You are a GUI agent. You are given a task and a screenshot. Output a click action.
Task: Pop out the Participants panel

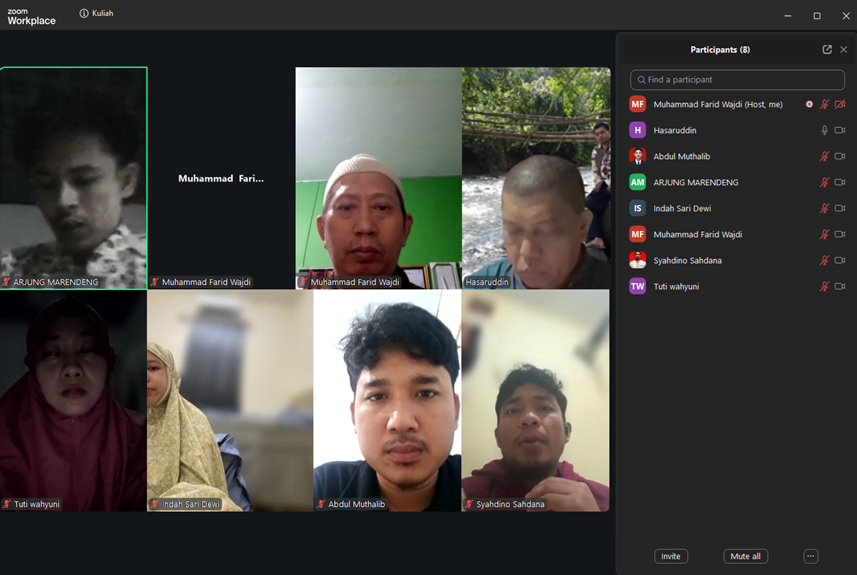[x=827, y=50]
